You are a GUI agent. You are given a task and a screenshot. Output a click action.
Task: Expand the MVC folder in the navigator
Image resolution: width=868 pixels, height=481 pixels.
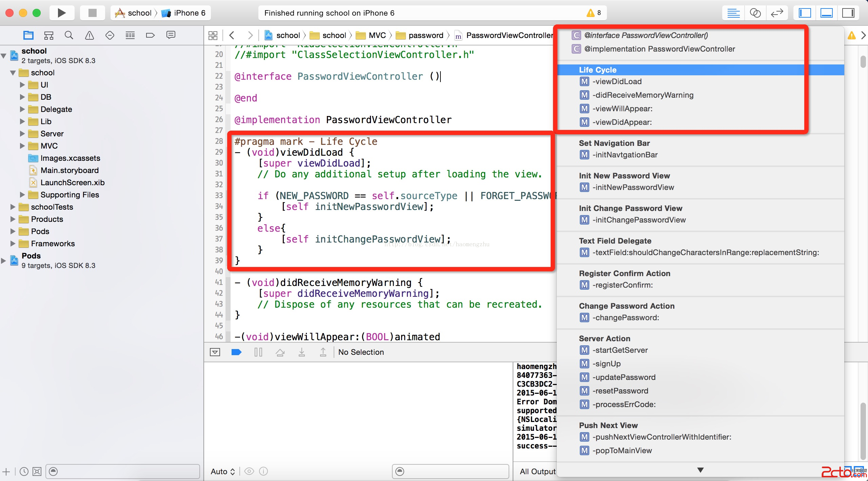(x=22, y=146)
